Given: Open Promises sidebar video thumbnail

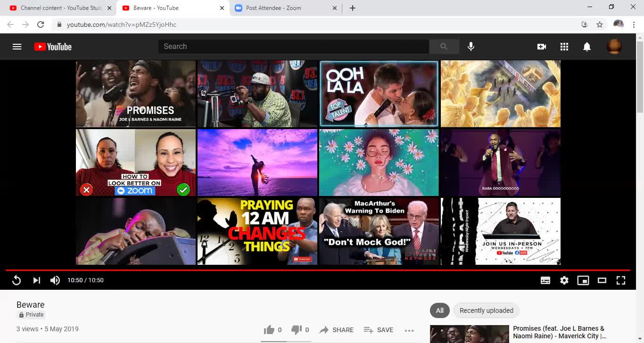Looking at the screenshot, I should pos(470,334).
